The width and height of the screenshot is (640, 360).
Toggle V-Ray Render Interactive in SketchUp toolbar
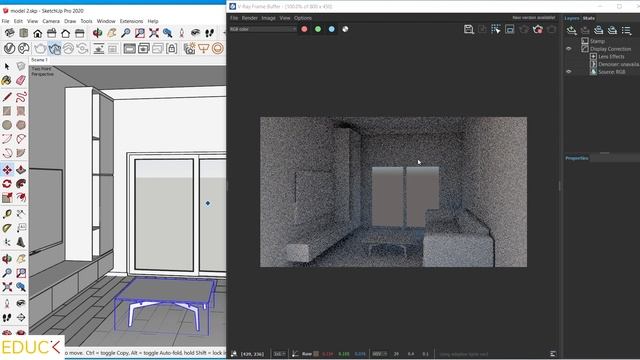tap(54, 49)
